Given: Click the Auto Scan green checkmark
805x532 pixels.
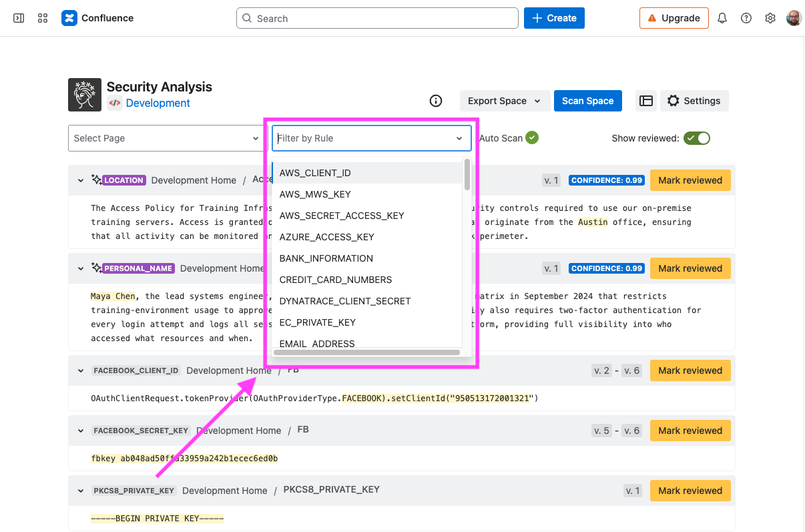Looking at the screenshot, I should coord(532,138).
